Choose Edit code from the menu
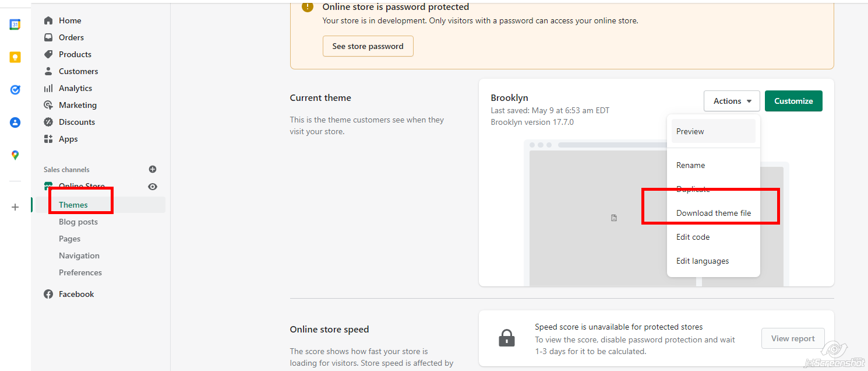 coord(693,237)
